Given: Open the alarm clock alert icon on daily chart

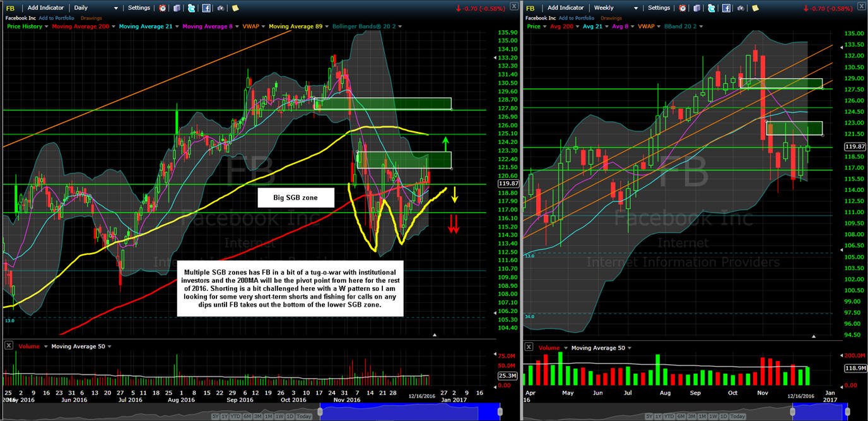Looking at the screenshot, I should (x=162, y=8).
